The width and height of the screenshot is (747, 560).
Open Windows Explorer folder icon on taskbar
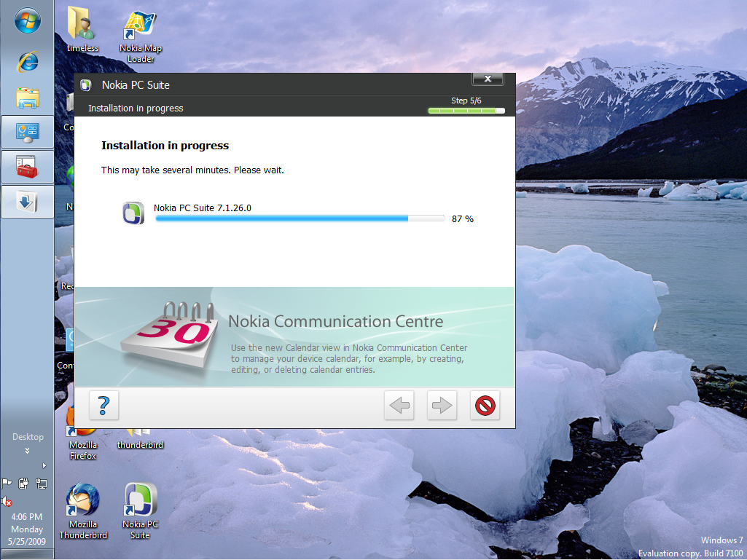point(28,98)
